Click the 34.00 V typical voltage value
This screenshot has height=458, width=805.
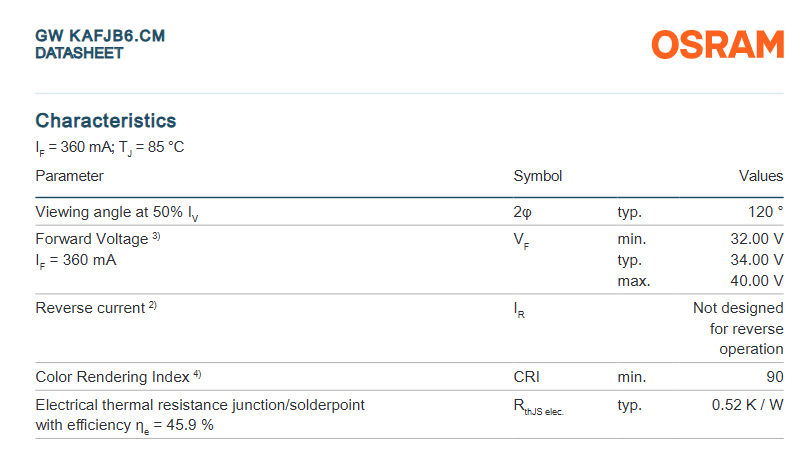click(757, 260)
